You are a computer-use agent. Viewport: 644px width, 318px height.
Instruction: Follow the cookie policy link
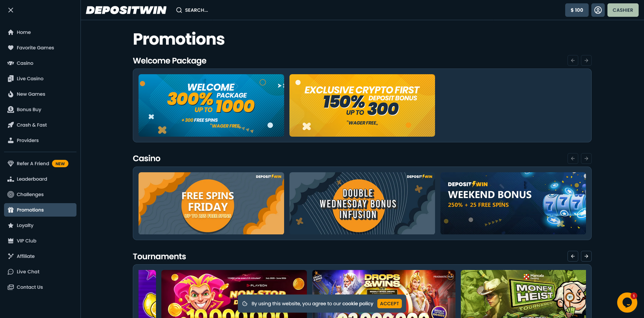358,304
